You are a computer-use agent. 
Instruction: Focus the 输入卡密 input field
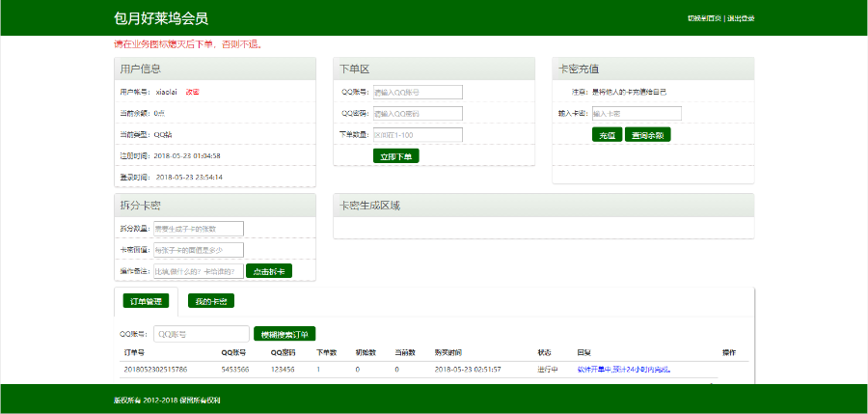[637, 113]
